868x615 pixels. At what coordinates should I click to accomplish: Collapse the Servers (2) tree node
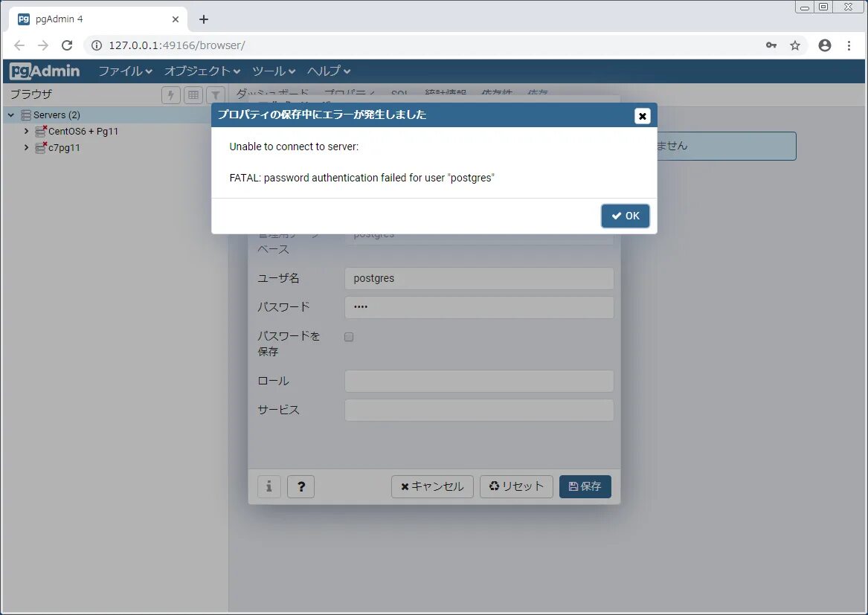click(x=11, y=115)
